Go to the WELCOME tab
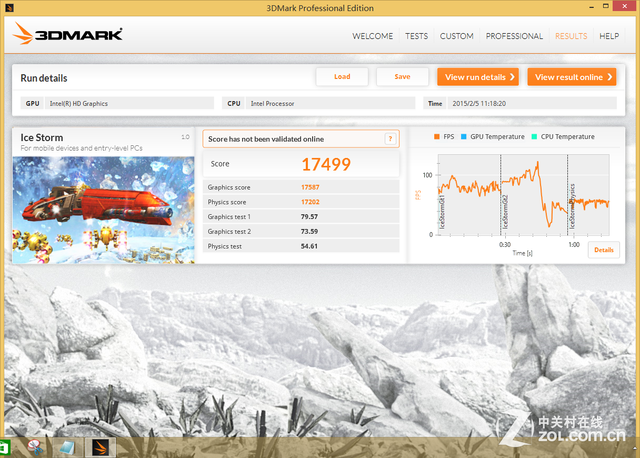The height and width of the screenshot is (458, 640). [373, 36]
